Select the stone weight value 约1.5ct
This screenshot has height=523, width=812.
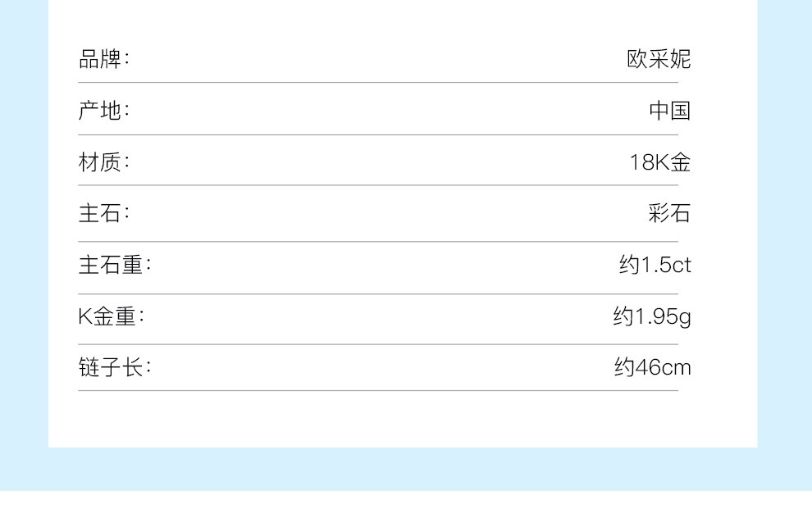(x=655, y=265)
